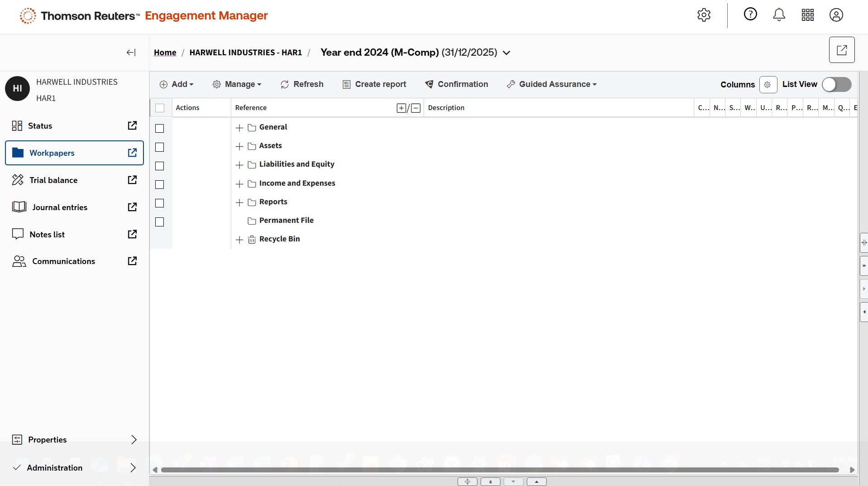Tick the select-all header checkbox
868x486 pixels.
160,108
